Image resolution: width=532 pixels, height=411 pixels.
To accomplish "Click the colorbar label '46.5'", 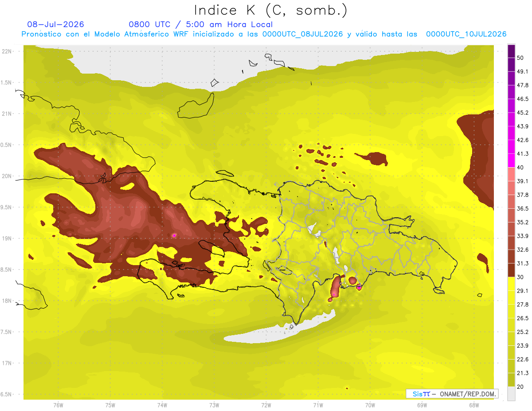I will click(x=523, y=99).
